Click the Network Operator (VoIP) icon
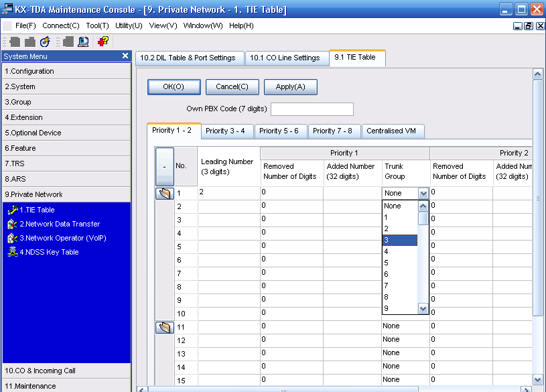Image resolution: width=546 pixels, height=392 pixels. point(13,238)
